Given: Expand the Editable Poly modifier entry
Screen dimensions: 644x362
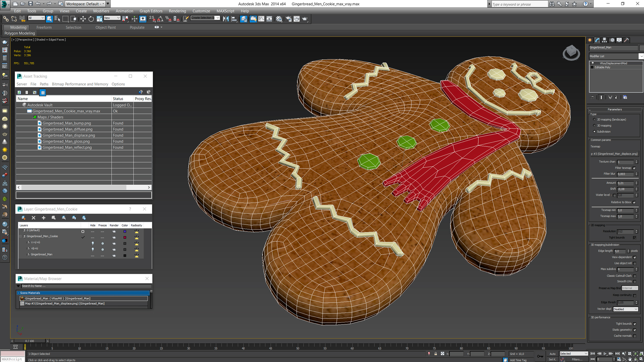Looking at the screenshot, I should click(592, 67).
